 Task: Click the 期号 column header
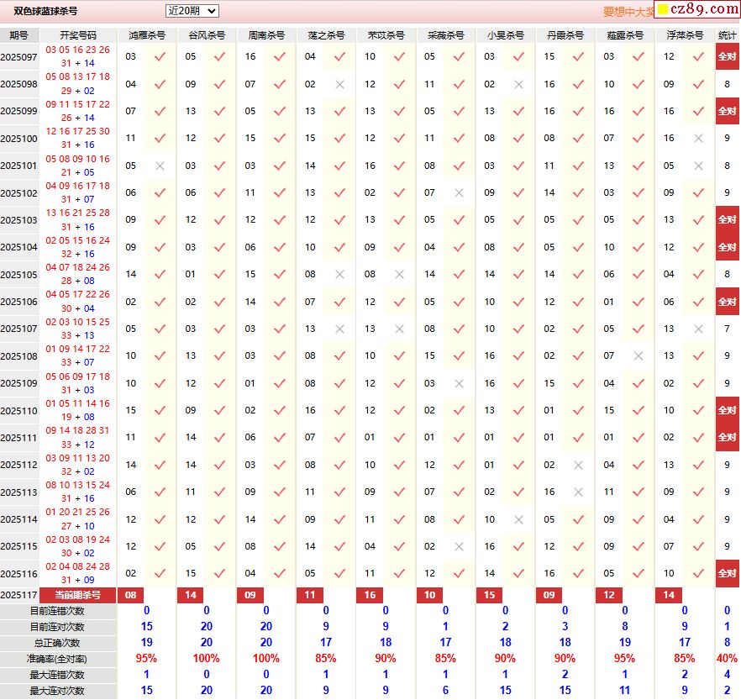pyautogui.click(x=18, y=35)
